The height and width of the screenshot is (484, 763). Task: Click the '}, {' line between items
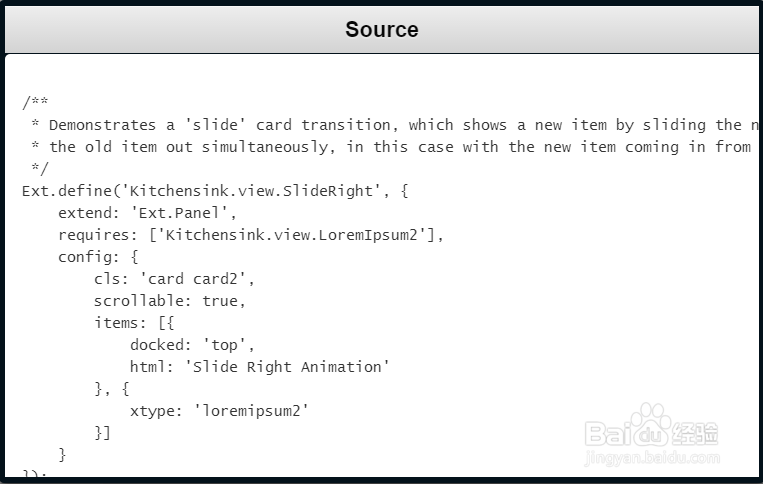112,388
